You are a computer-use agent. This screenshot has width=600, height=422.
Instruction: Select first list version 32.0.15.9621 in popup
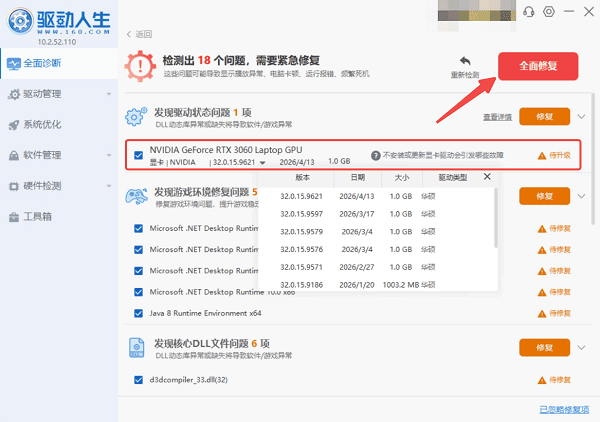[x=378, y=197]
